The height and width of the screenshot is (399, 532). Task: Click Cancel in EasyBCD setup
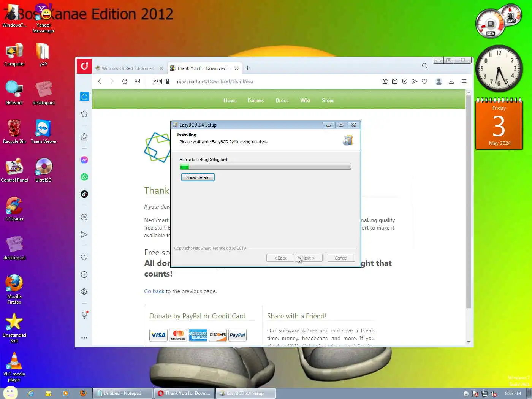[x=341, y=258]
